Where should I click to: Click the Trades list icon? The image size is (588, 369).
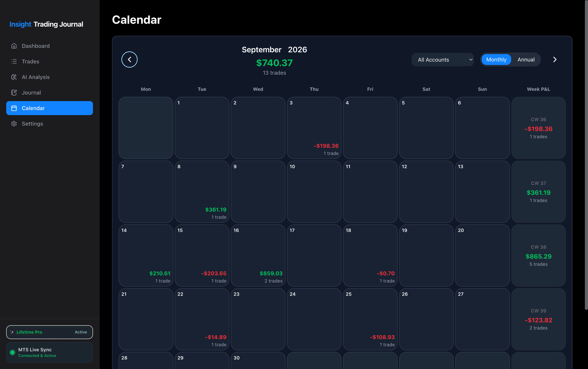pos(14,61)
